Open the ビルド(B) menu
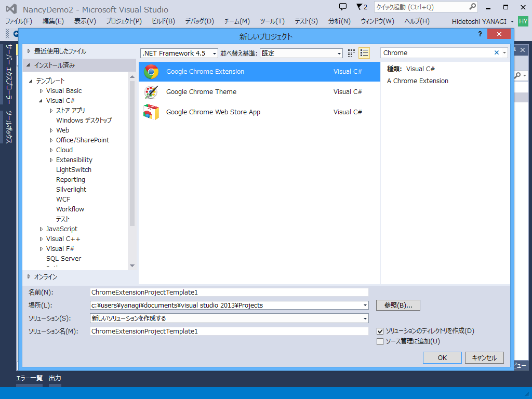The height and width of the screenshot is (399, 532). tap(163, 21)
